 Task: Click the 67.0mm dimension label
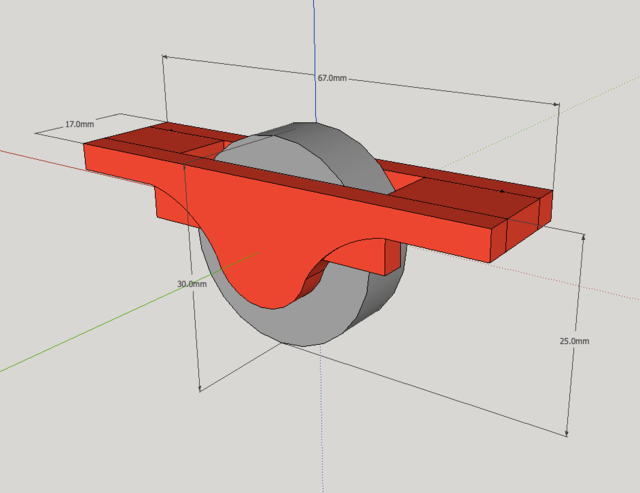[x=332, y=78]
